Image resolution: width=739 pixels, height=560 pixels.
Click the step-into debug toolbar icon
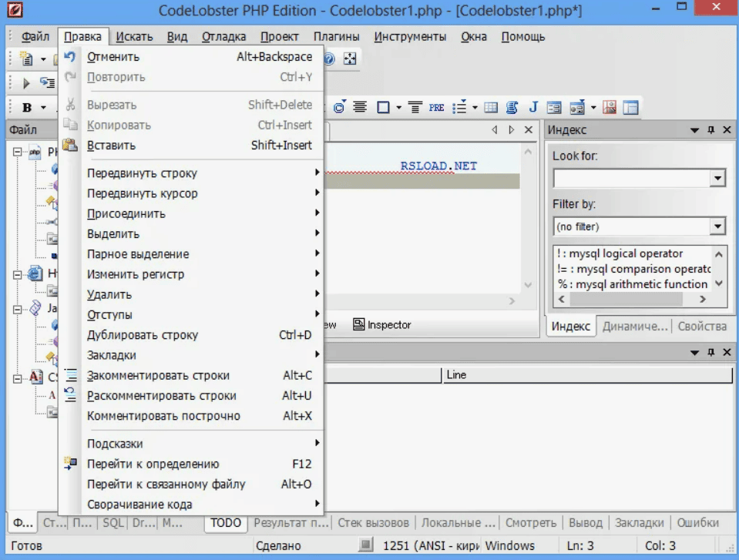[x=47, y=83]
